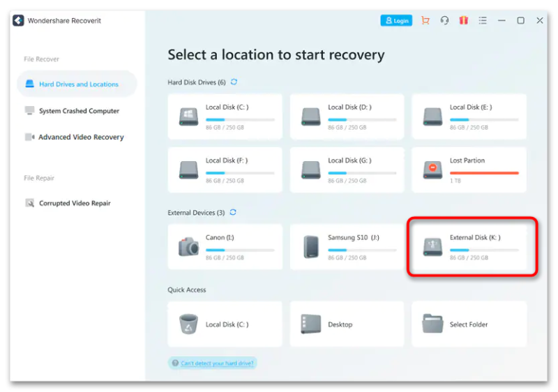Click the 1 TB size text
The image size is (558, 392).
pos(455,181)
